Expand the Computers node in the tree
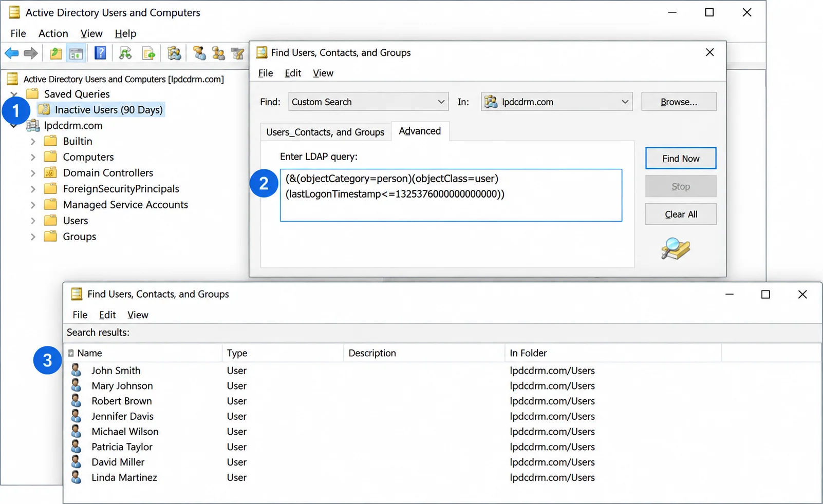 (x=33, y=157)
